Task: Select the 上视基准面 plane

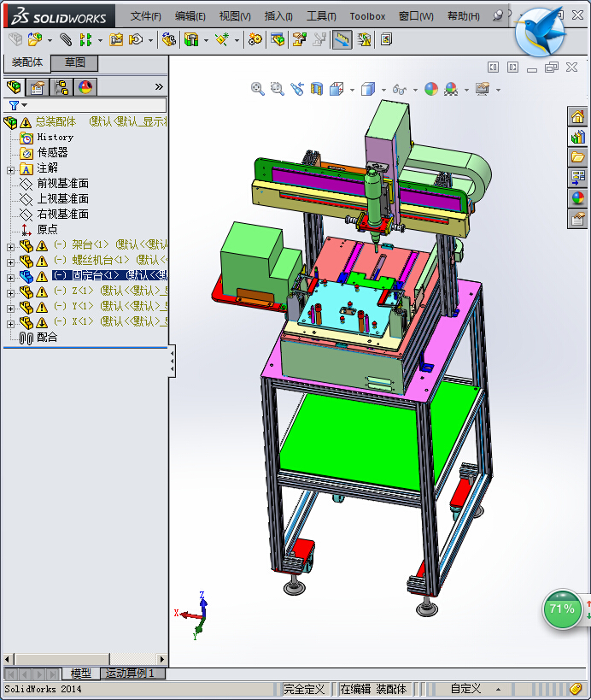Action: pos(63,198)
